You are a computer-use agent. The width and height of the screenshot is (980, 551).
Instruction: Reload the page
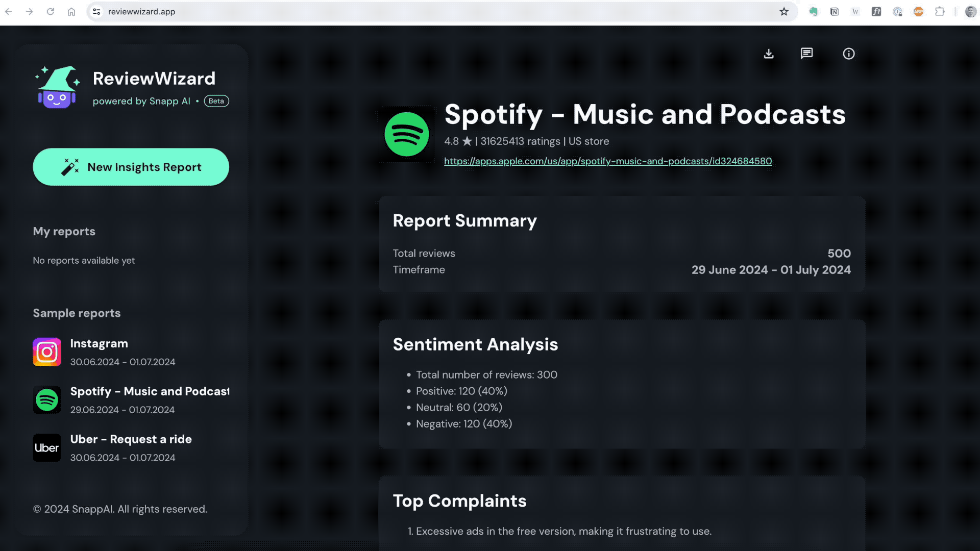(50, 11)
